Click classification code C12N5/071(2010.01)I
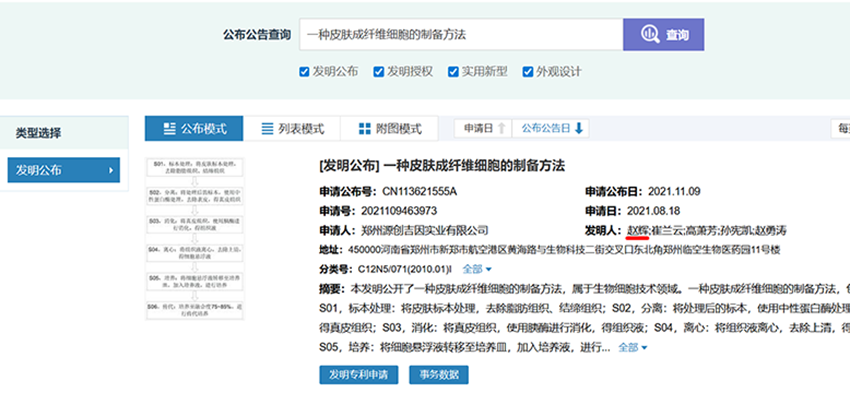 coord(405,269)
